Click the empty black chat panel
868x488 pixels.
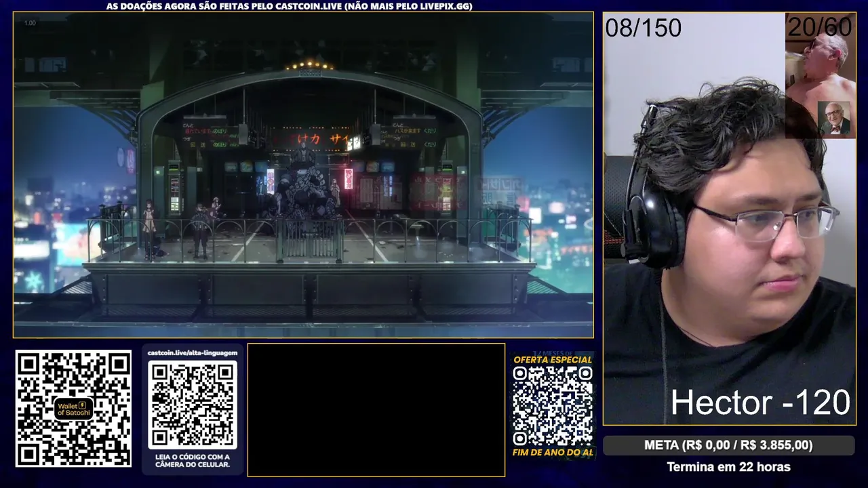(x=376, y=410)
